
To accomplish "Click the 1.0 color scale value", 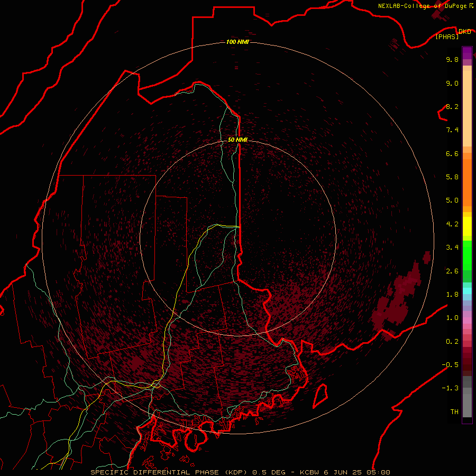I will tap(452, 318).
